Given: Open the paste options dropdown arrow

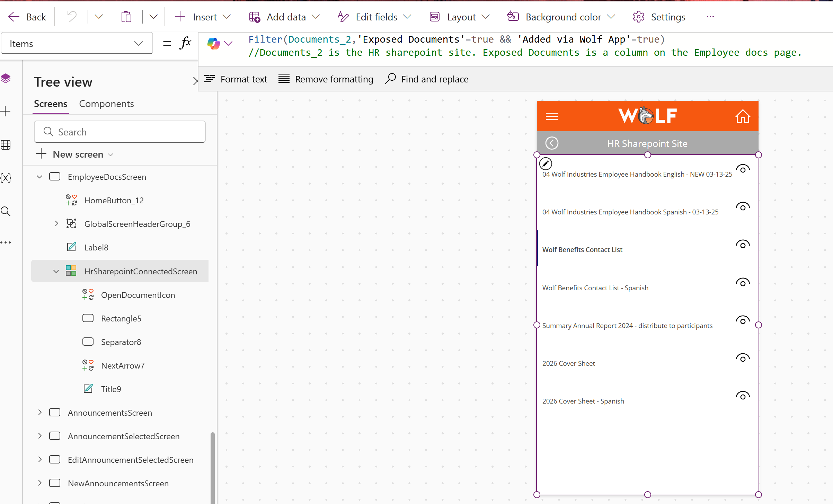Looking at the screenshot, I should pos(153,17).
